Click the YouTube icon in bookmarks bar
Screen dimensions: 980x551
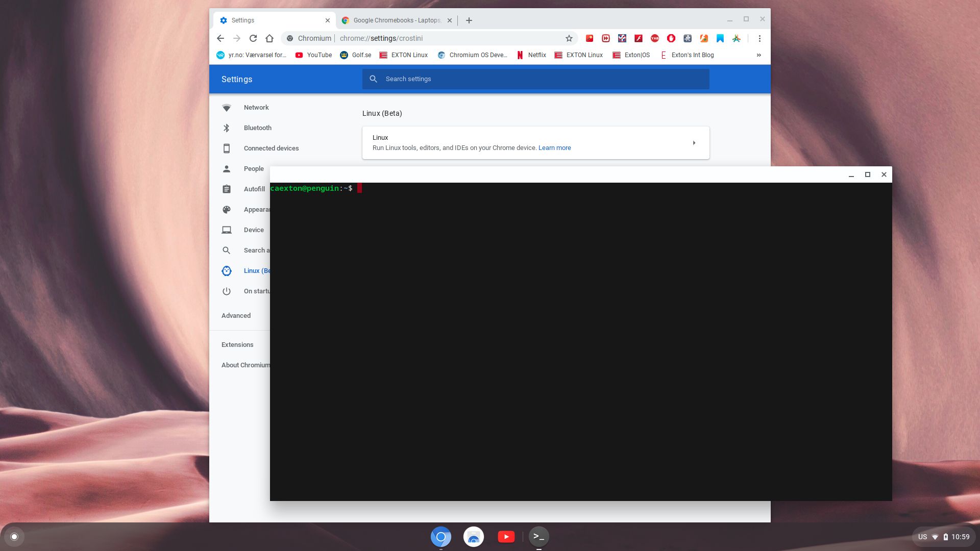click(x=299, y=55)
